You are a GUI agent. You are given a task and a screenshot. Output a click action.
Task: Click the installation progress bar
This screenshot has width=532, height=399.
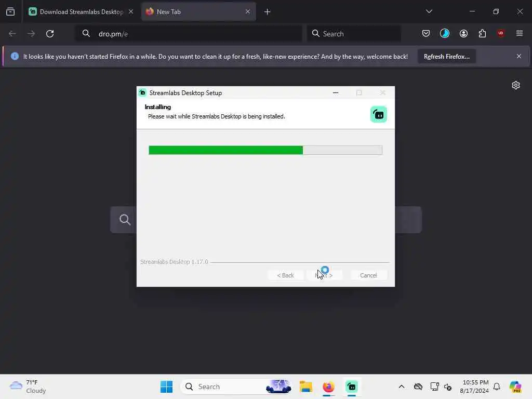click(265, 150)
